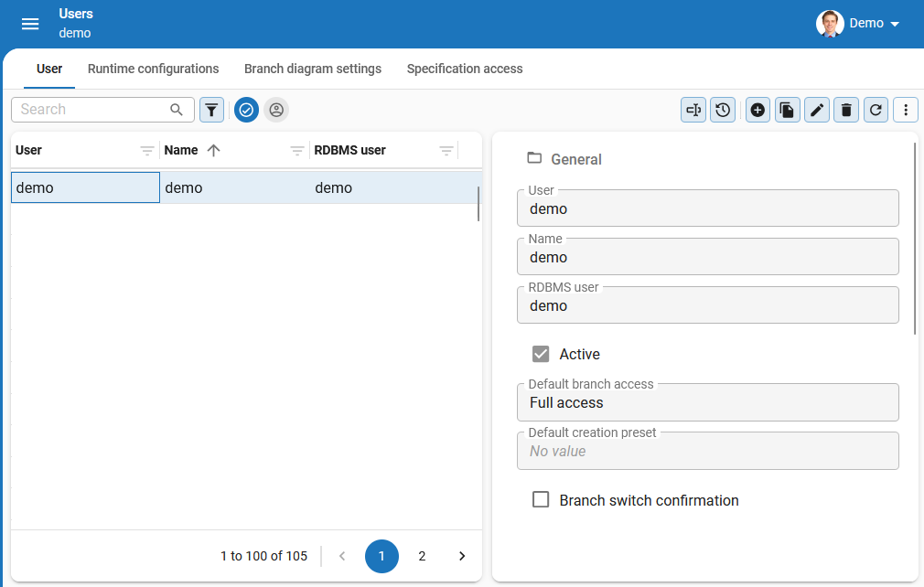Enable Branch switch confirmation checkbox
This screenshot has width=924, height=587.
[x=541, y=500]
